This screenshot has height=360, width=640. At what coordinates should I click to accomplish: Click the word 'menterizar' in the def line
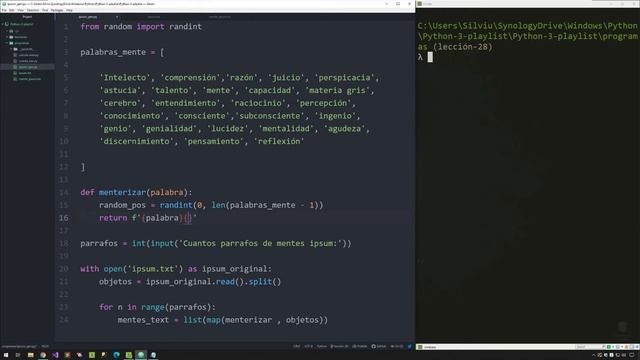coord(122,192)
